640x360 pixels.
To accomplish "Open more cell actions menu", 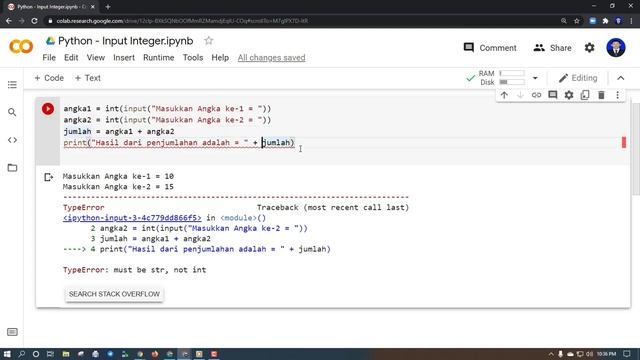I will point(617,95).
